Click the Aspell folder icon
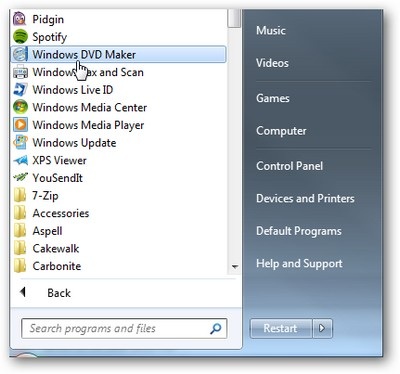This screenshot has height=374, width=400. point(20,231)
